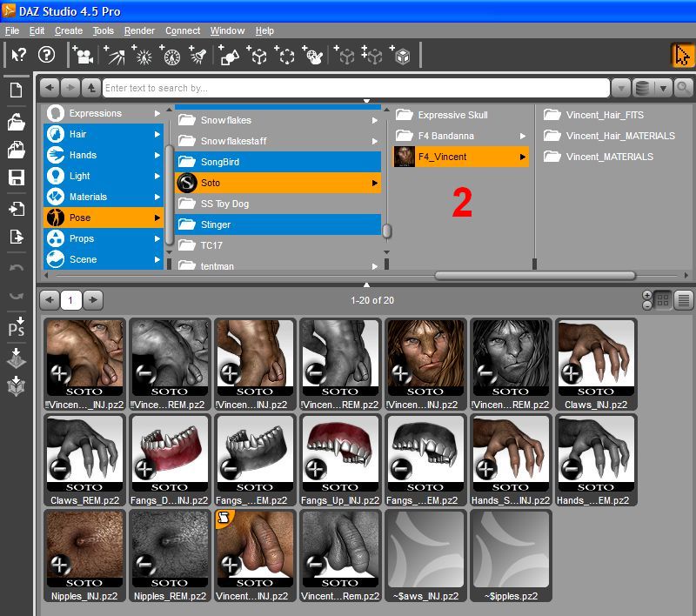
Task: Expand the Light category arrow
Action: coord(157,177)
